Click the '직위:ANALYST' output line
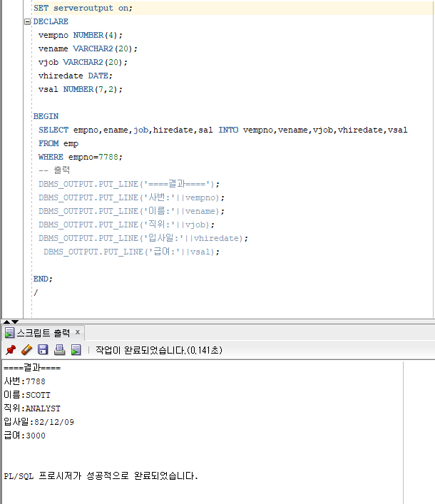The height and width of the screenshot is (504, 435). pyautogui.click(x=32, y=408)
